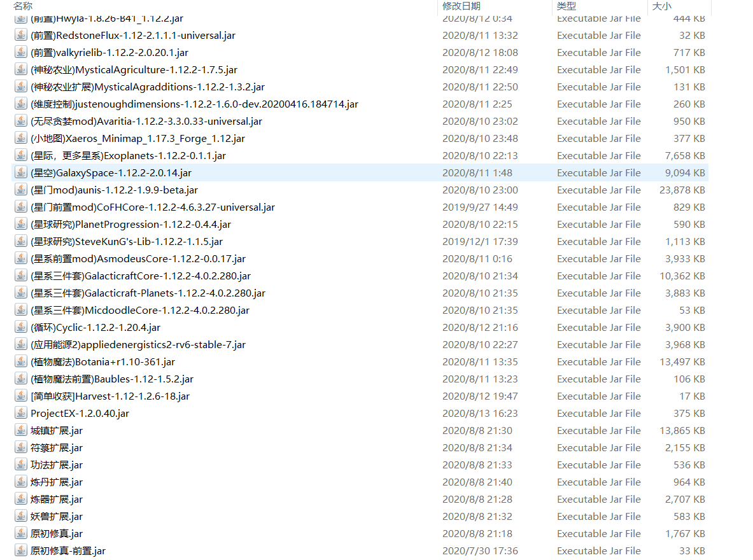The width and height of the screenshot is (753, 560).
Task: Select the aunis-1.12.2-1.9.9-beta.jar entry
Action: [x=114, y=190]
